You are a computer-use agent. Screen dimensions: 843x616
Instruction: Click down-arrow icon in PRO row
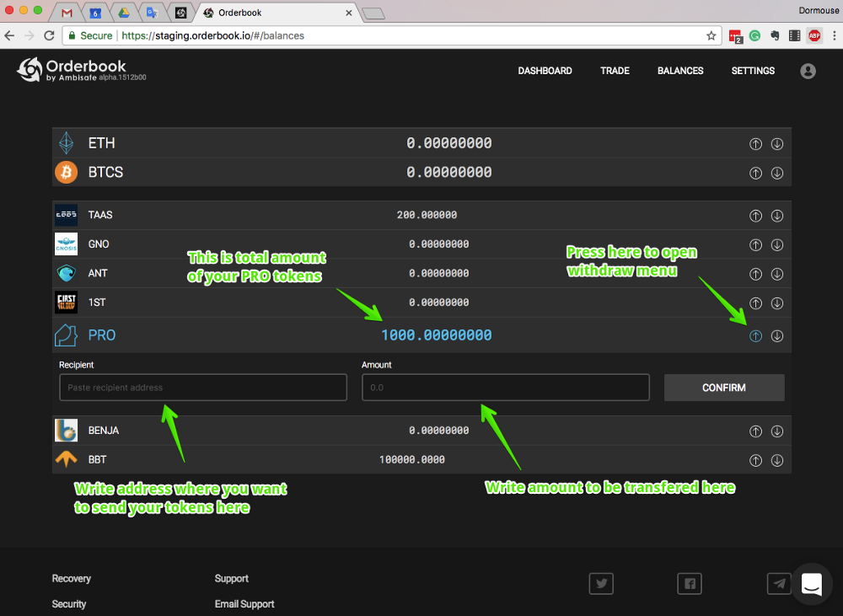[x=777, y=336]
